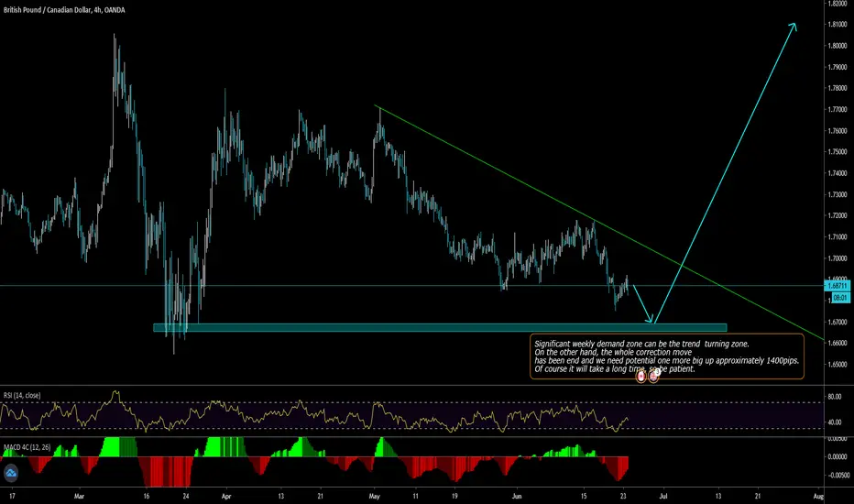Click the current price tag 1.68711

pos(838,286)
